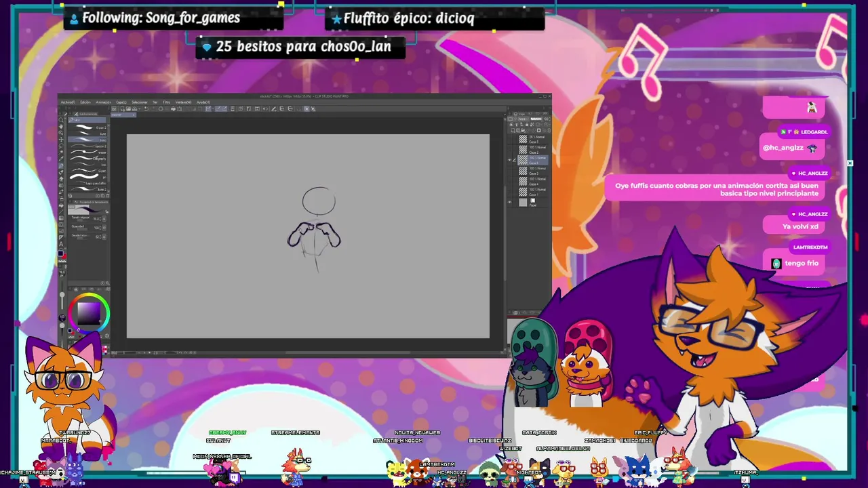868x488 pixels.
Task: Hide the Papel layer eye icon
Action: point(510,202)
